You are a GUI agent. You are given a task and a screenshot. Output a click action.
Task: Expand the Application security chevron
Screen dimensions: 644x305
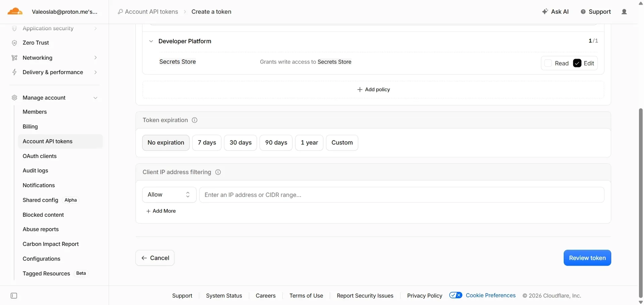coord(96,29)
